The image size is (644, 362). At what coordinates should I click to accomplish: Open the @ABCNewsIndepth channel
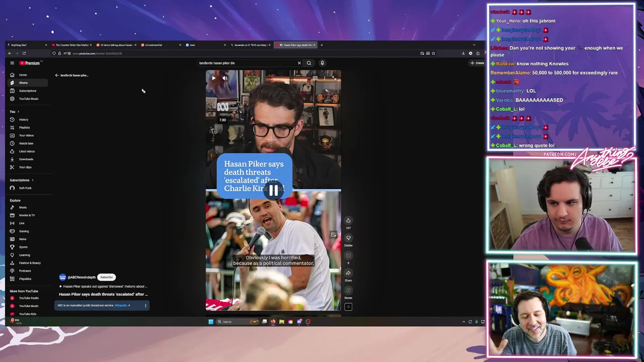82,277
